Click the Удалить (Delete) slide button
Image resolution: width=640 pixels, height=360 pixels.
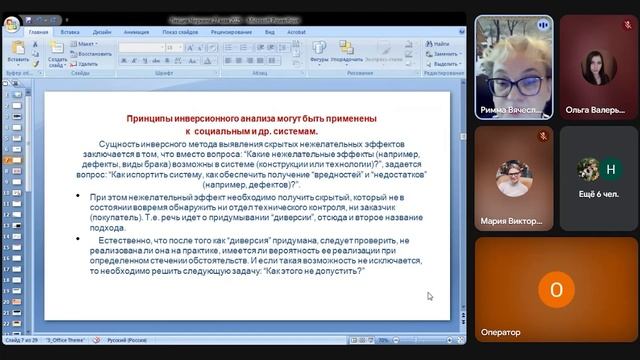84,64
